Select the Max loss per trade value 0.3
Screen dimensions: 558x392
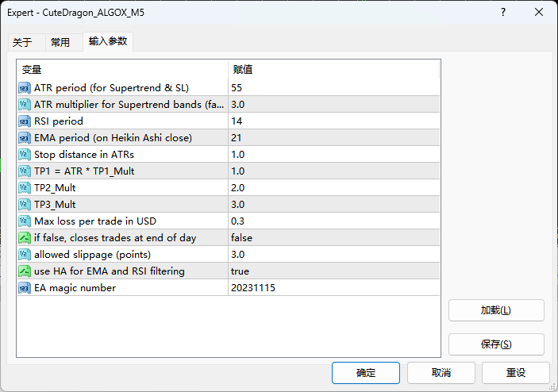point(238,221)
